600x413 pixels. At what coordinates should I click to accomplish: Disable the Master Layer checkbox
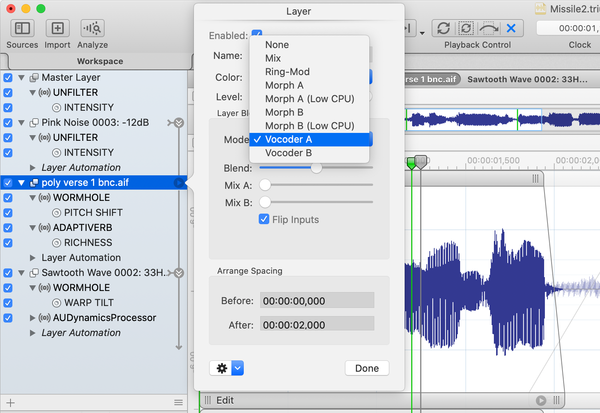(x=9, y=77)
